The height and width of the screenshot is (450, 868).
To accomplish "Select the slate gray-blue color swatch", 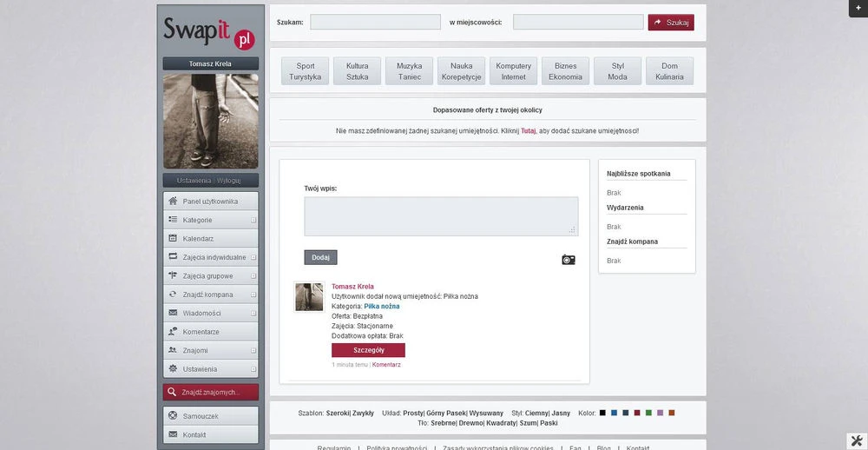I will 626,413.
